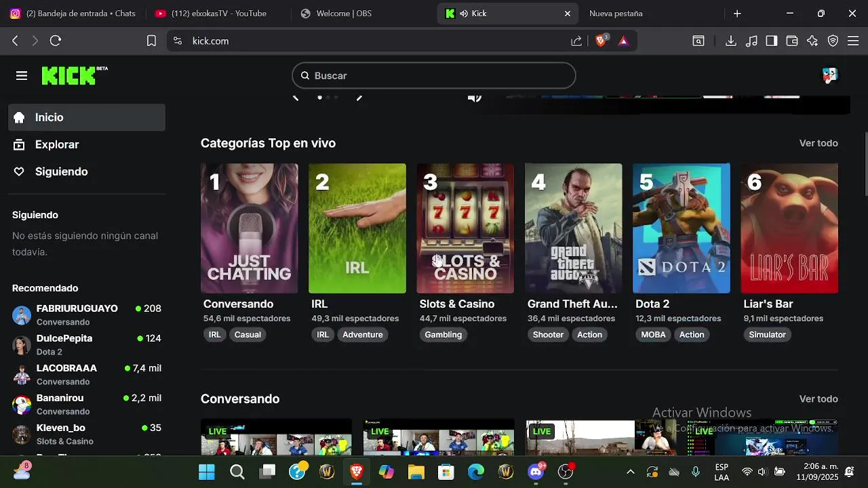The image size is (868, 488).
Task: Click the ESP LAA language indicator
Action: pos(722,472)
